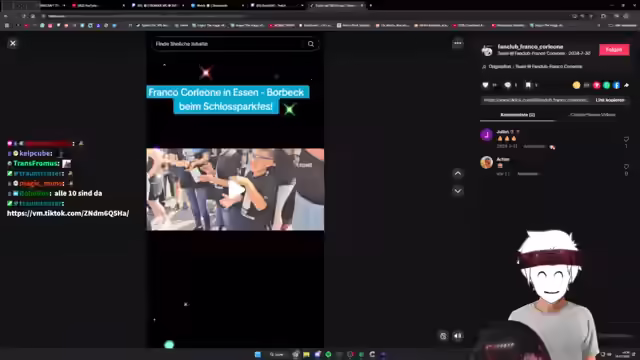This screenshot has height=360, width=640.
Task: Open more share options arrow
Action: pos(627,85)
